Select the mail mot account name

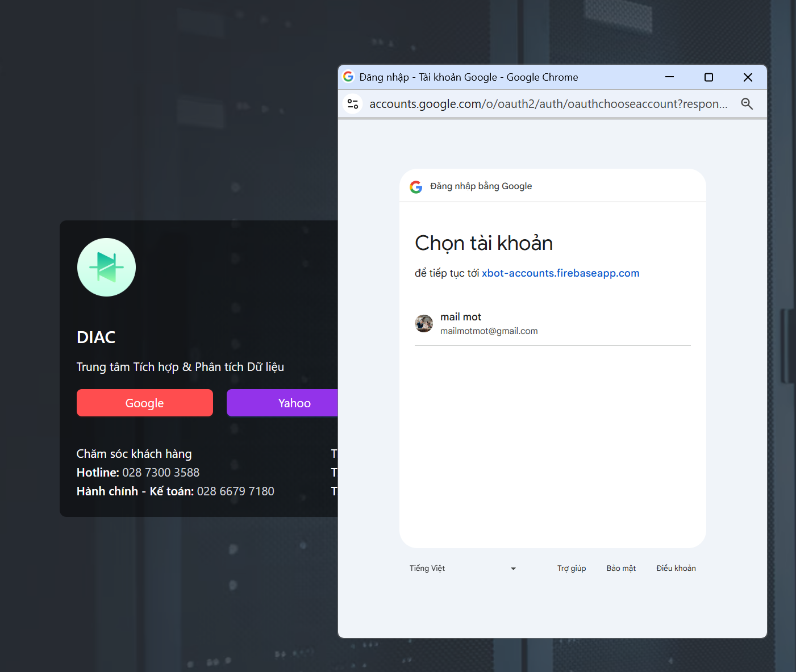pyautogui.click(x=461, y=317)
